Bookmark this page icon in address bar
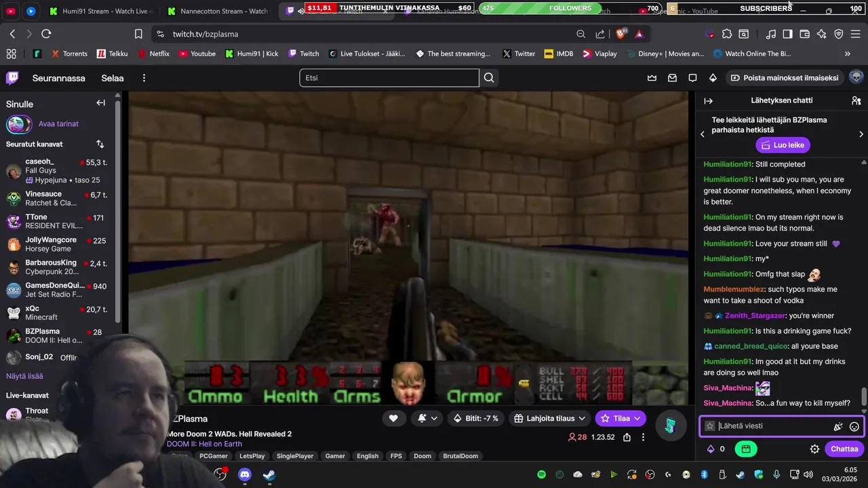868x488 pixels. [138, 34]
